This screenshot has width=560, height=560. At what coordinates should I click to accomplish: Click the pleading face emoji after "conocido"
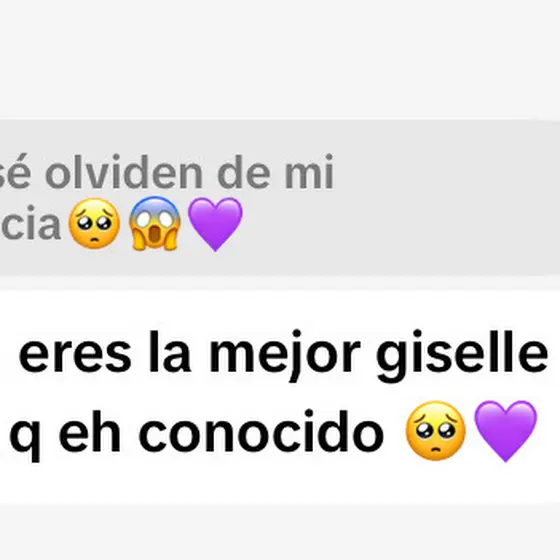[x=435, y=431]
